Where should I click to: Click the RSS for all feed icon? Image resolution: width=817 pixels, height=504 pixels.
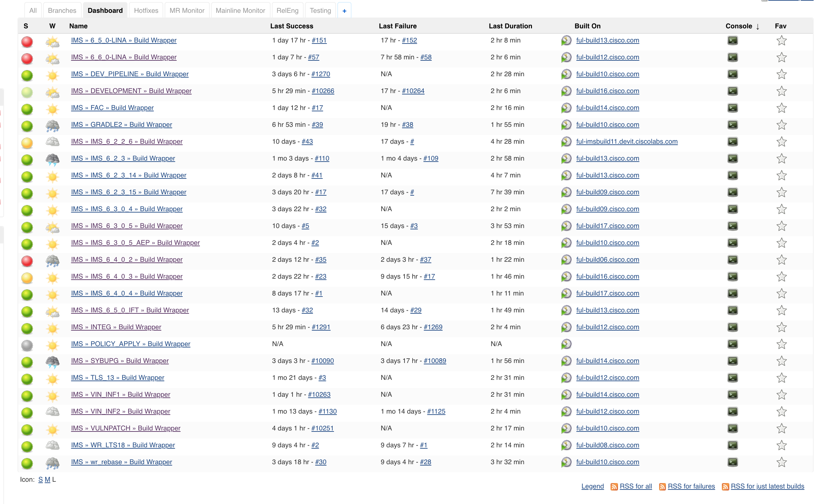[614, 486]
